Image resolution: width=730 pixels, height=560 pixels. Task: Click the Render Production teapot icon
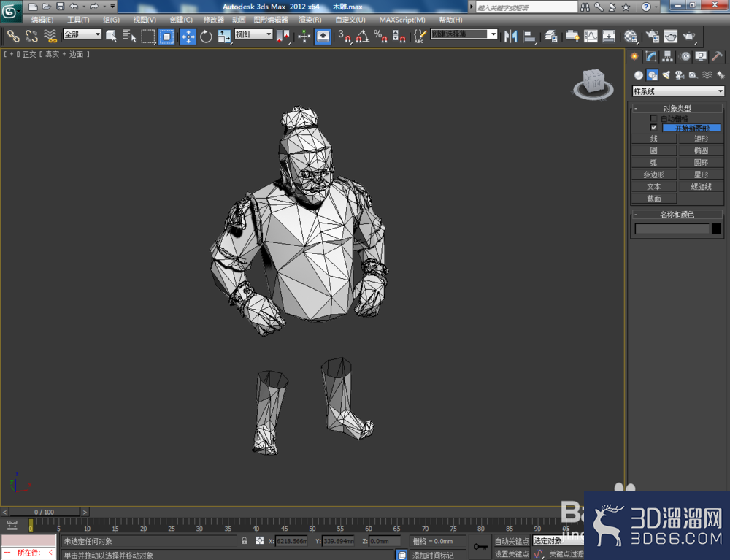[689, 36]
